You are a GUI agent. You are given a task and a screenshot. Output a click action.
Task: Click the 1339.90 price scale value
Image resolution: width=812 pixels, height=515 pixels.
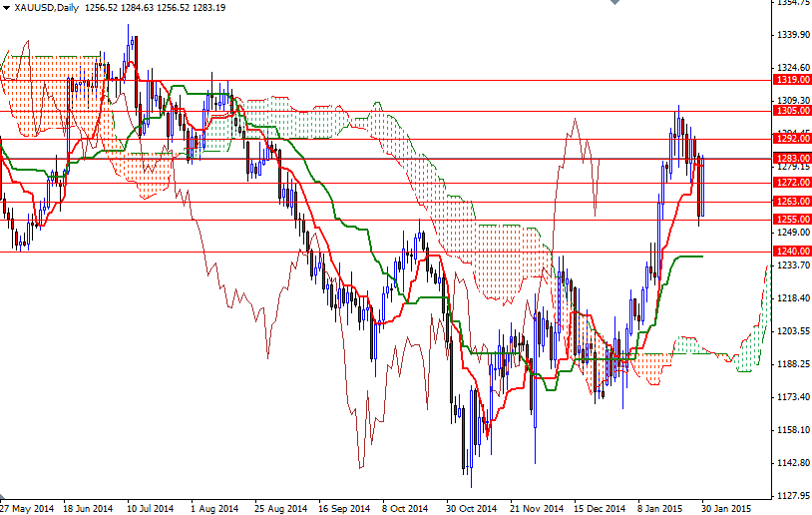793,35
